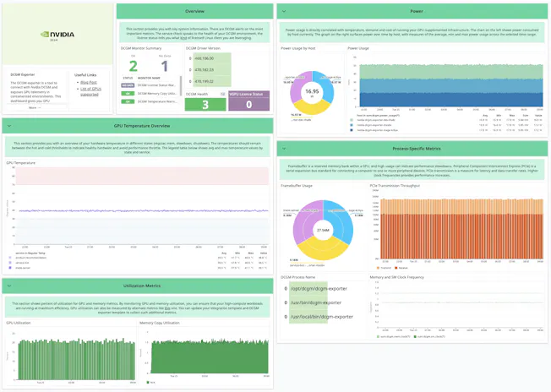Screen dimensions: 551x392
Task: Click the No Data count in Monitor Summary
Action: 164,66
